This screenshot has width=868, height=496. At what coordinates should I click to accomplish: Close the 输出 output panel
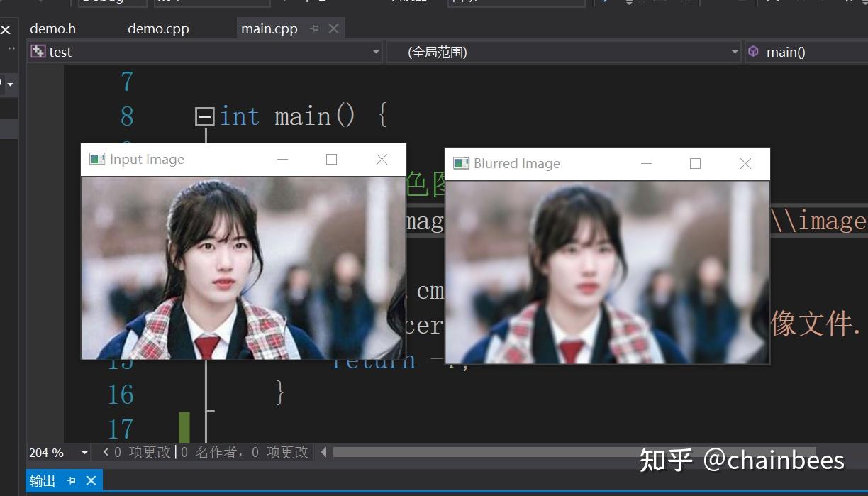point(91,480)
